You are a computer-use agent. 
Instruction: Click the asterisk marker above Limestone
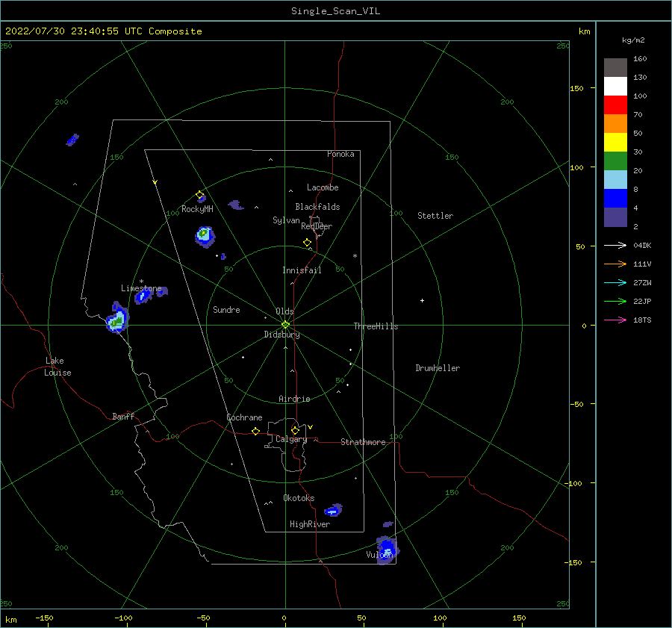coord(141,282)
